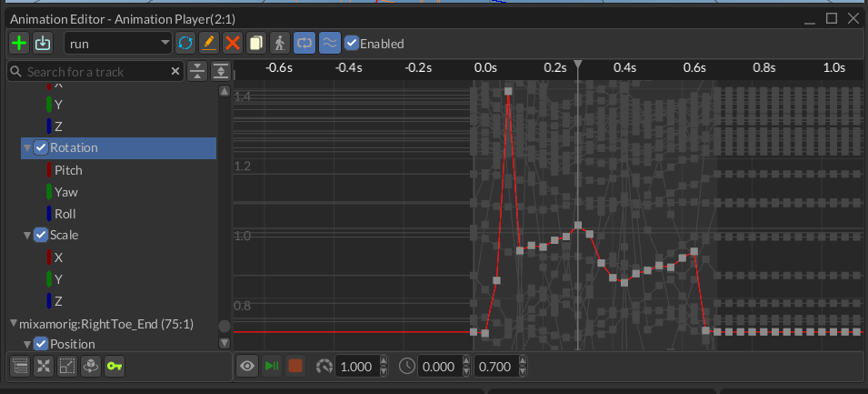Increase speed with the 1.000 stepper up arrow
Image resolution: width=868 pixels, height=394 pixels.
(x=383, y=361)
